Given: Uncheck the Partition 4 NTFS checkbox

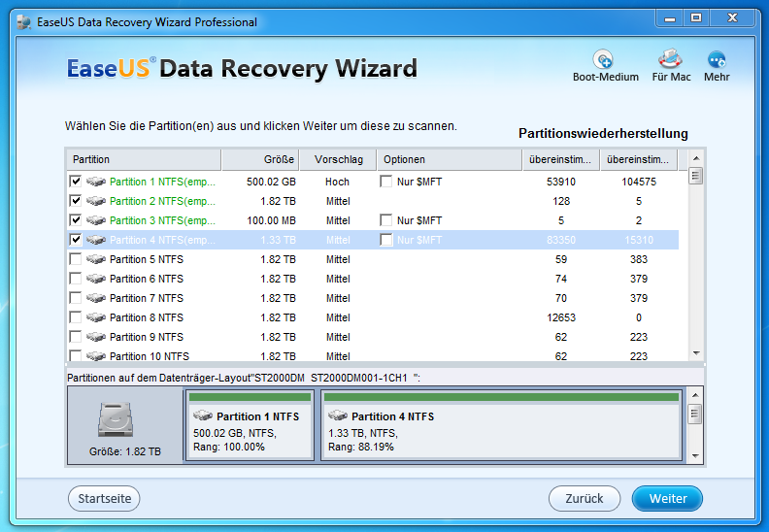Looking at the screenshot, I should point(76,240).
